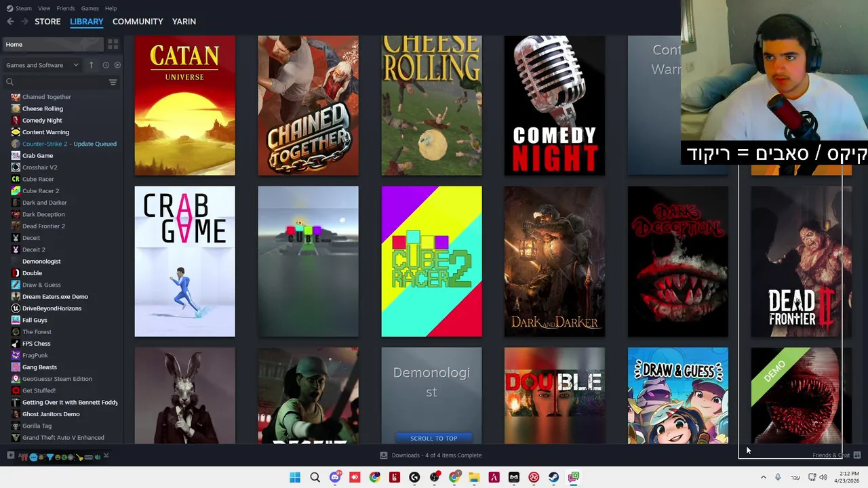
Task: Select FPS Chess in sidebar list
Action: tap(36, 344)
